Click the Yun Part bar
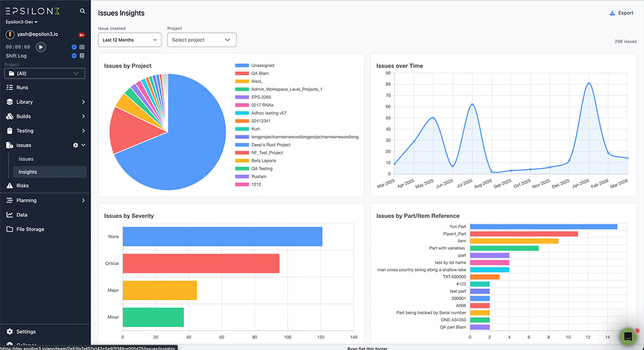Viewport: 644px width, 350px height. click(x=544, y=227)
